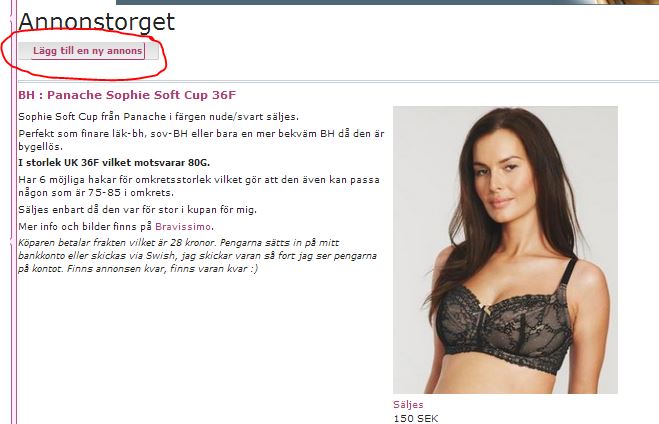Click the horizontal divider line under the button
659x424 pixels.
pyautogui.click(x=338, y=80)
